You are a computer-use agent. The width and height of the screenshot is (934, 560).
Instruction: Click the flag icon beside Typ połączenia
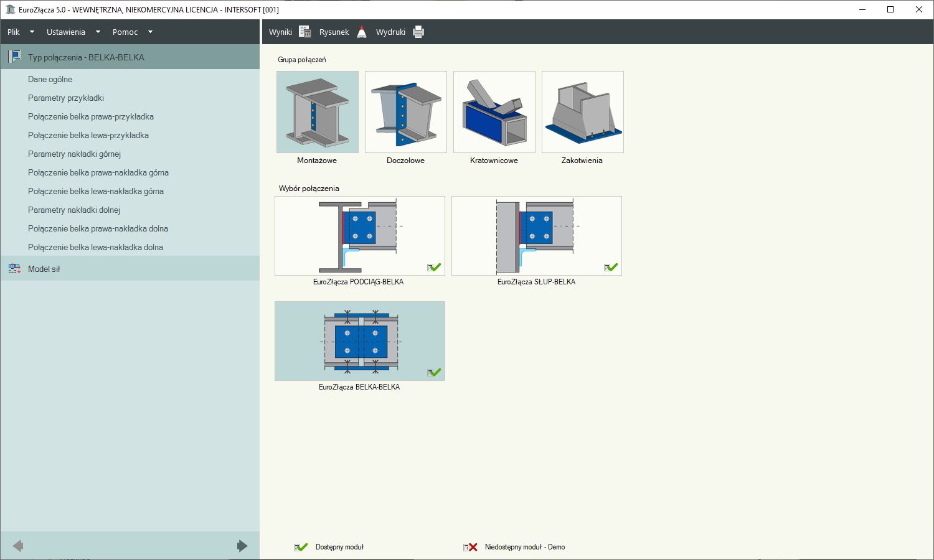tap(14, 57)
